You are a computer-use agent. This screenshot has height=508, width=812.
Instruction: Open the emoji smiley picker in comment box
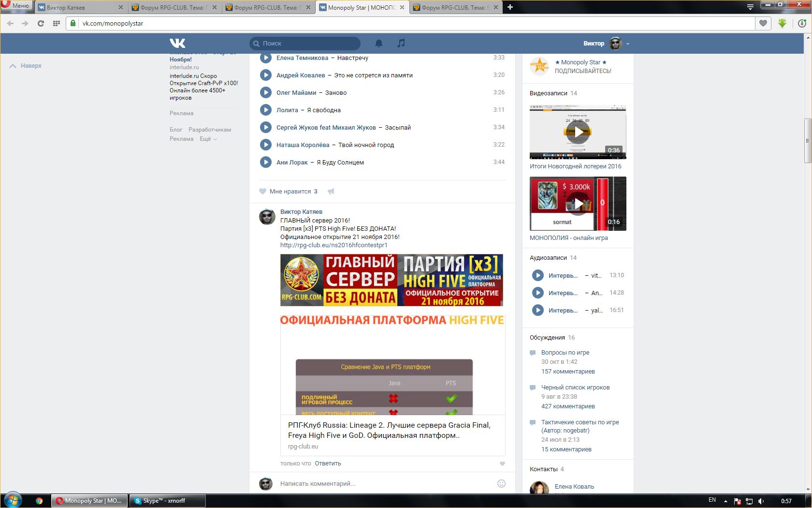tap(501, 483)
